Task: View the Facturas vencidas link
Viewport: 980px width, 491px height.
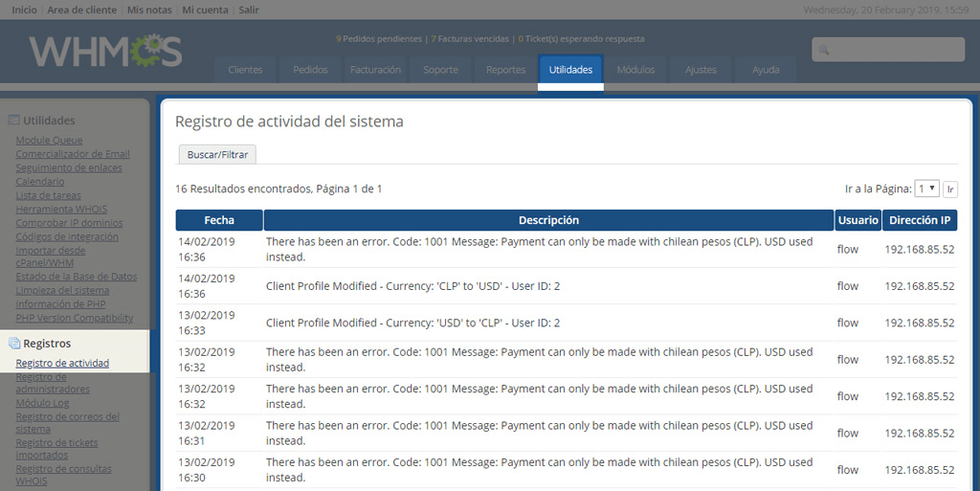Action: pyautogui.click(x=470, y=38)
